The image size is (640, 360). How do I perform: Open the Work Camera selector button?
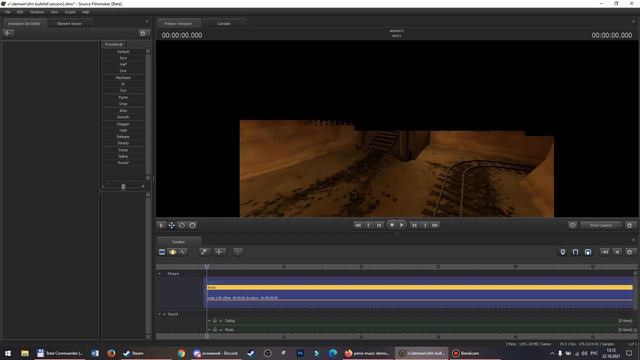pos(601,225)
